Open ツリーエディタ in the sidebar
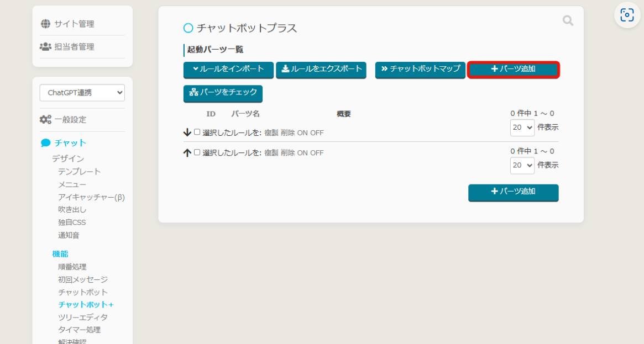The image size is (644, 344). [83, 317]
